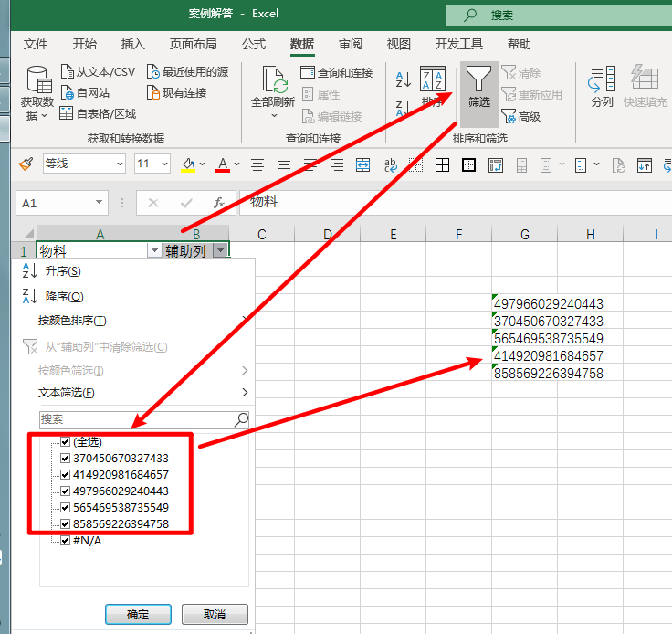Uncheck the 497966029240443 checkbox
The height and width of the screenshot is (634, 672).
tap(65, 491)
